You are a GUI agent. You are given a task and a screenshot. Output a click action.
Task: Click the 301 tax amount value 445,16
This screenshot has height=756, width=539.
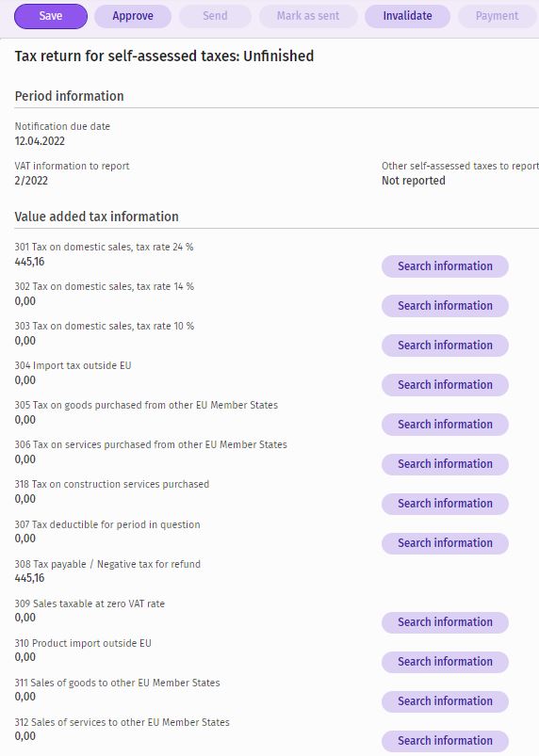pos(29,262)
